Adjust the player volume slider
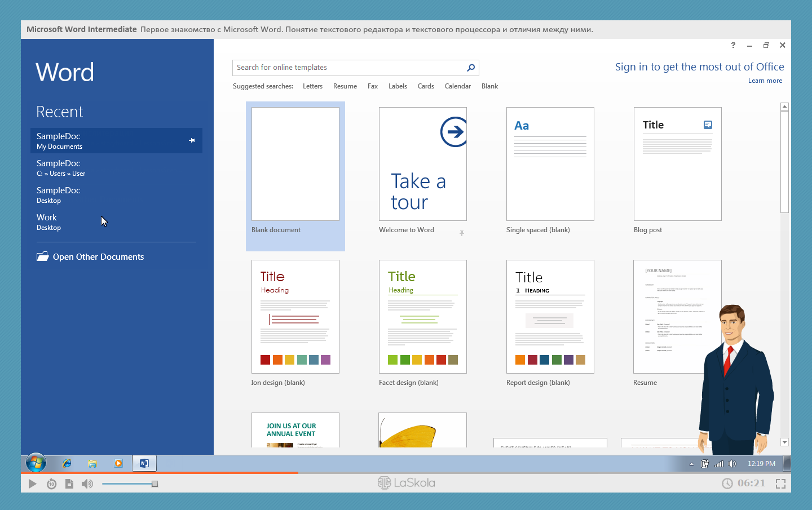812x510 pixels. point(155,484)
